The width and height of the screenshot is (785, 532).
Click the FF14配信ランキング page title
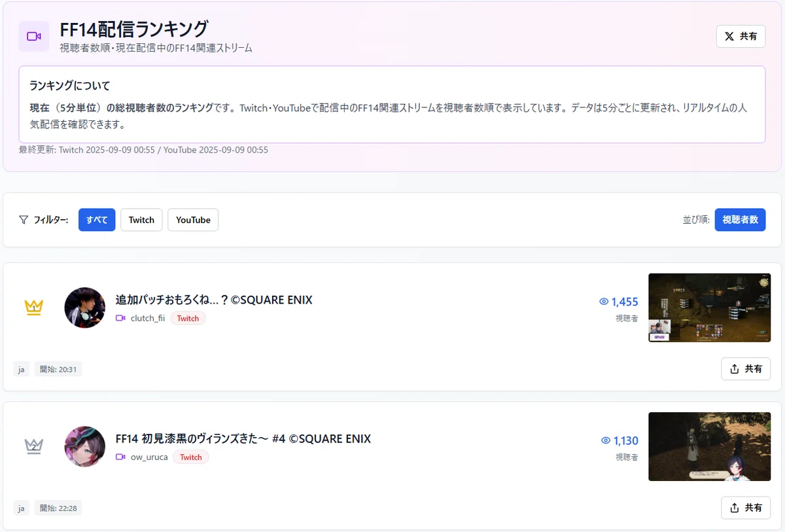(x=134, y=29)
